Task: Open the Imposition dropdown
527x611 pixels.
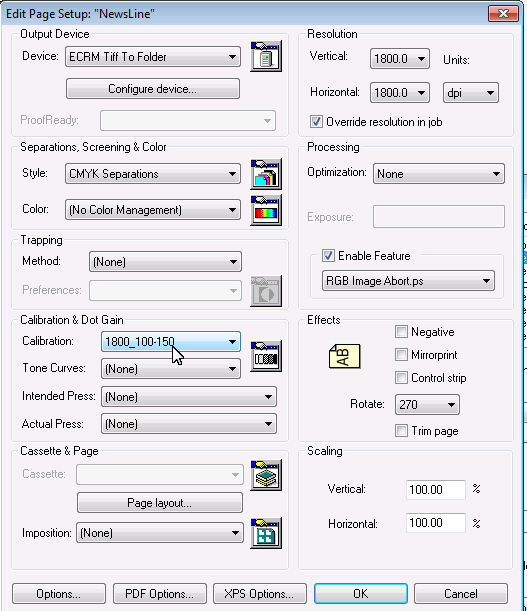Action: 160,533
